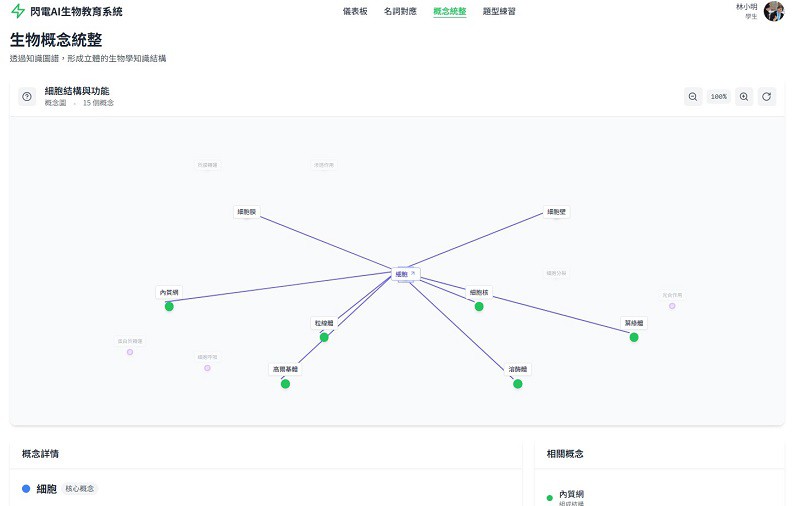Click green dot under 高爾基體 node
The width and height of the screenshot is (800, 506).
[x=285, y=384]
